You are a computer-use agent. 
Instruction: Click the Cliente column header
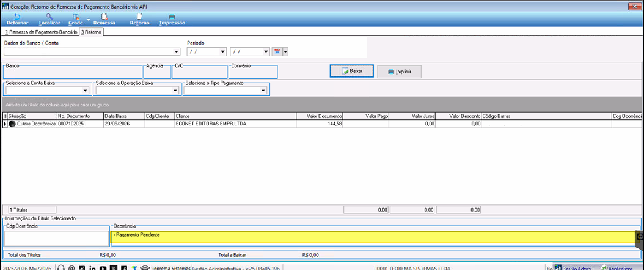click(x=235, y=116)
